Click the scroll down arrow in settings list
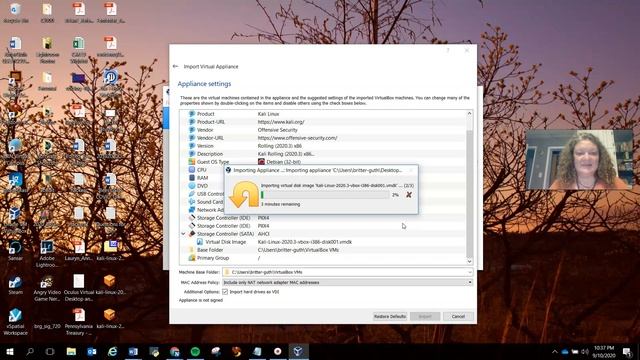 click(x=469, y=261)
